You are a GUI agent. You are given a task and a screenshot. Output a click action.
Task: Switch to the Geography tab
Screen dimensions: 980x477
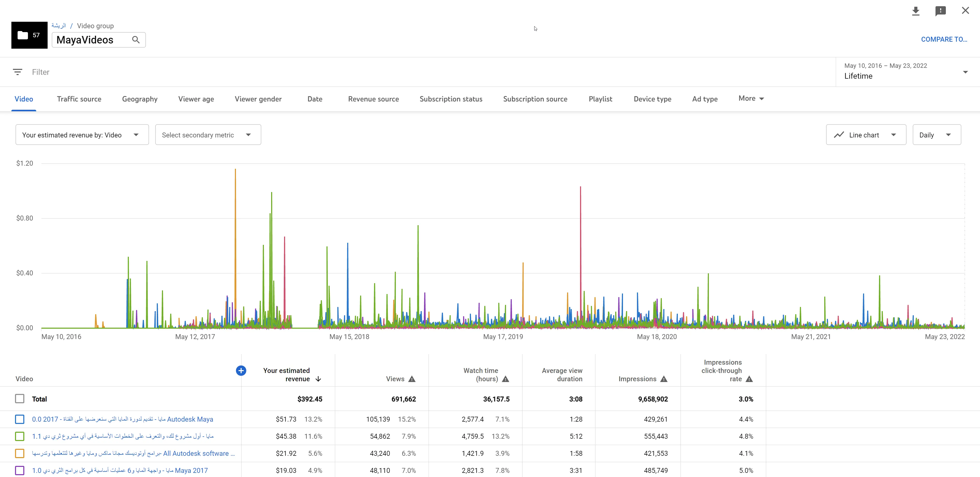(140, 99)
